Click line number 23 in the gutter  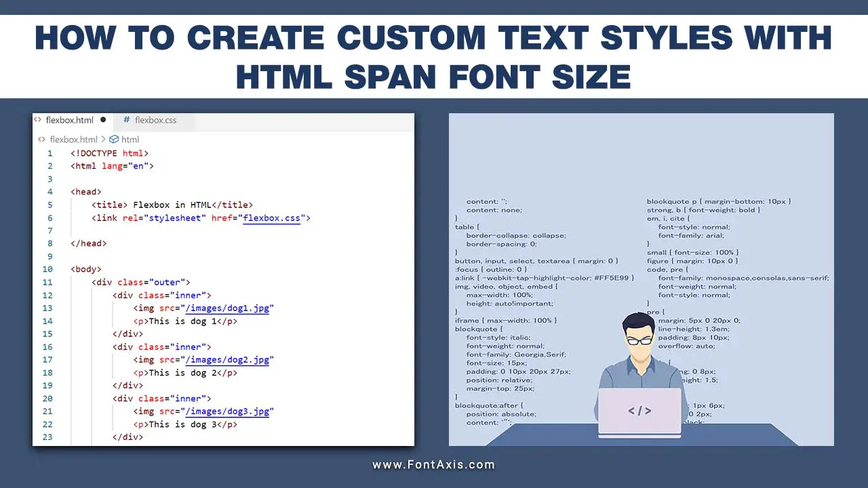47,437
